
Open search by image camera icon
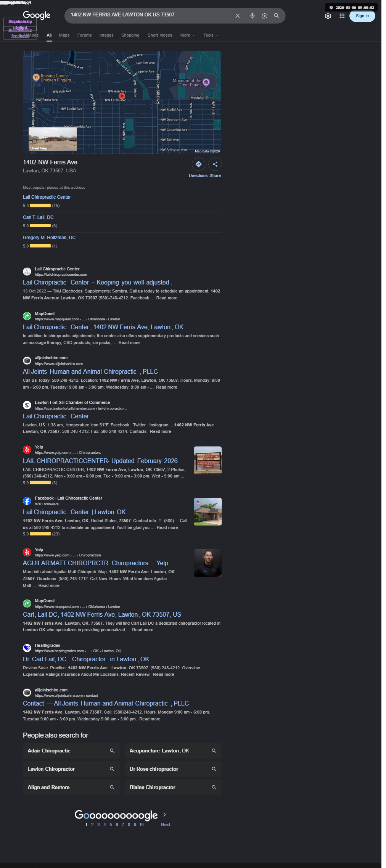pyautogui.click(x=264, y=16)
